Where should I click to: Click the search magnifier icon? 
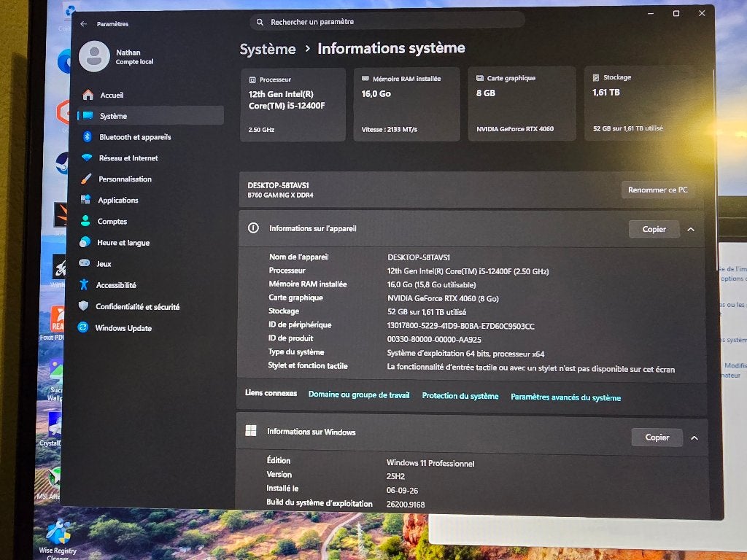(x=260, y=22)
